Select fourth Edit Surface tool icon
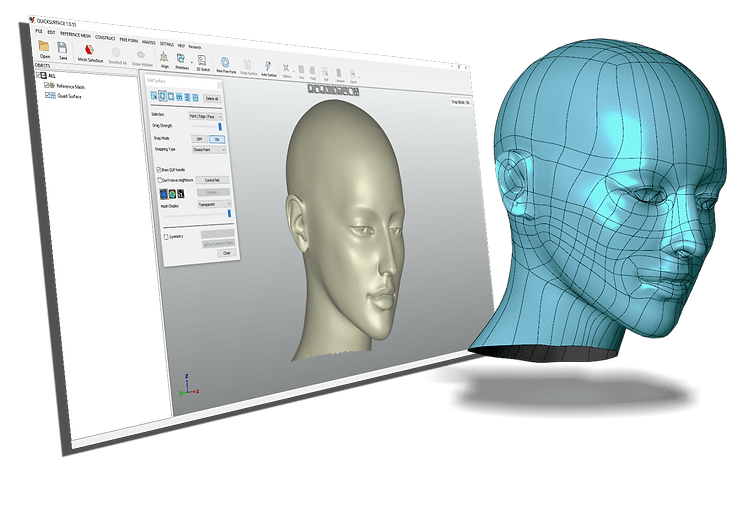The height and width of the screenshot is (508, 750). pos(179,97)
